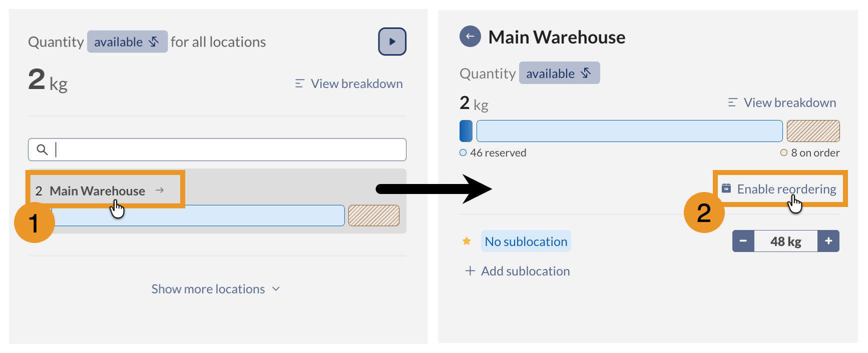The image size is (868, 353).
Task: Select the play button at top right
Action: (392, 41)
